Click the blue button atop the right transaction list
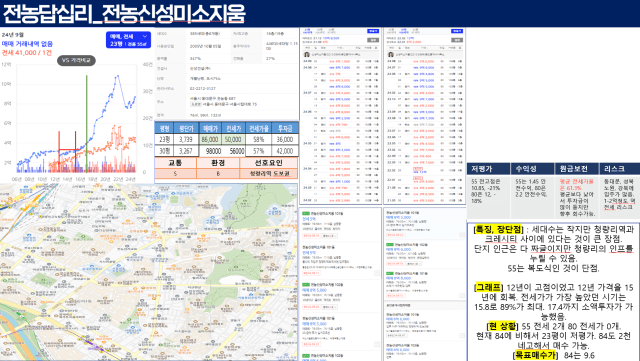640x361 pixels. [457, 31]
